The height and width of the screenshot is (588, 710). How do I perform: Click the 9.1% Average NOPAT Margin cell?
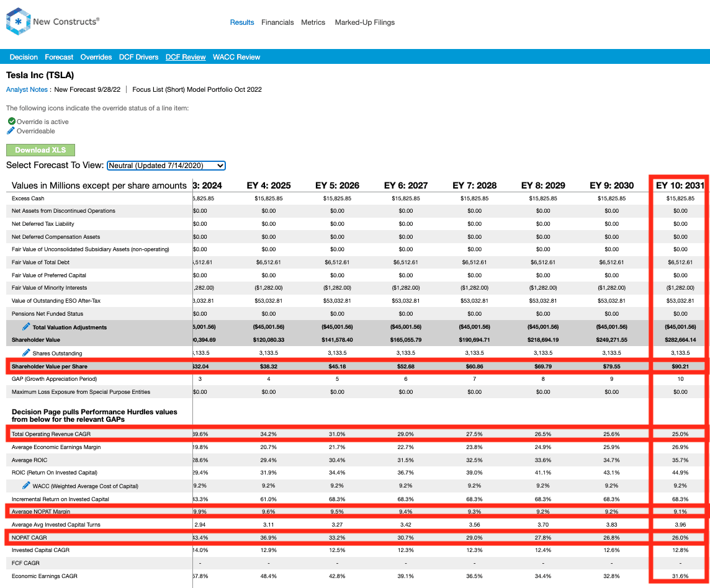pos(680,512)
